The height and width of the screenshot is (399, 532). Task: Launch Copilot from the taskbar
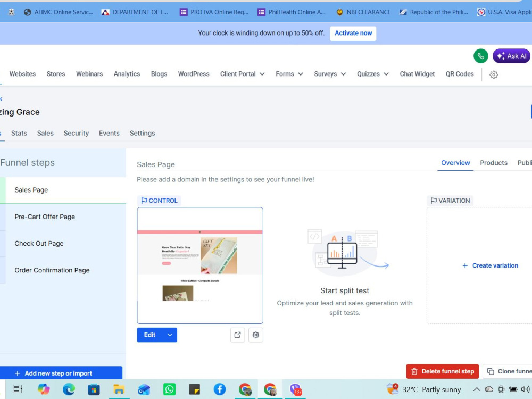(44, 389)
